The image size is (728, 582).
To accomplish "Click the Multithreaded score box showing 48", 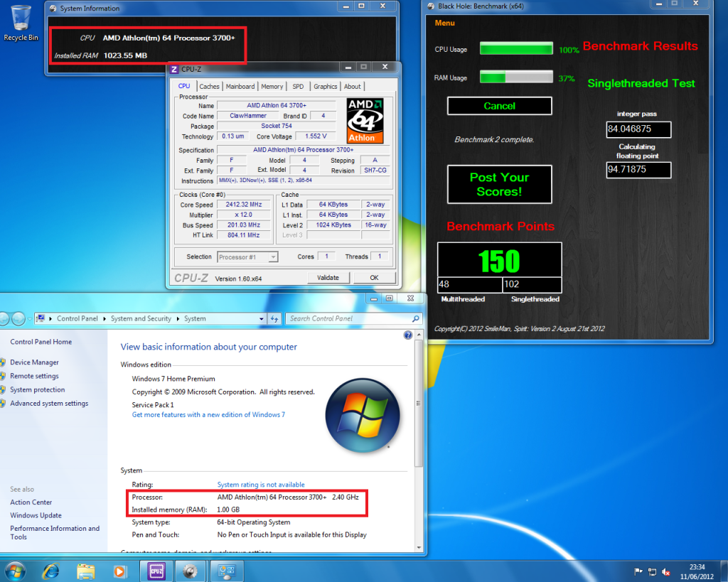I will point(470,284).
